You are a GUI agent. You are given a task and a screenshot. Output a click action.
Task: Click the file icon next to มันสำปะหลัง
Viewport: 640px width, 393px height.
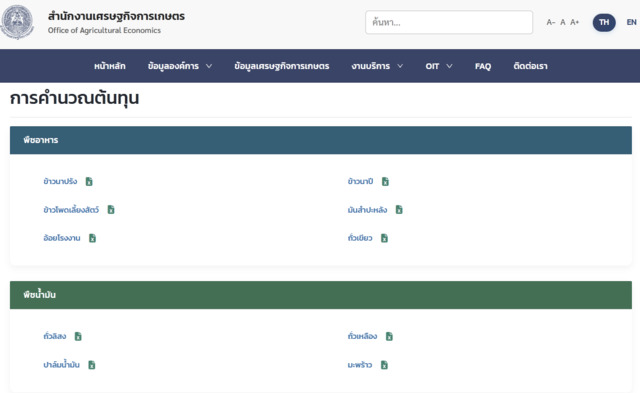click(x=399, y=210)
